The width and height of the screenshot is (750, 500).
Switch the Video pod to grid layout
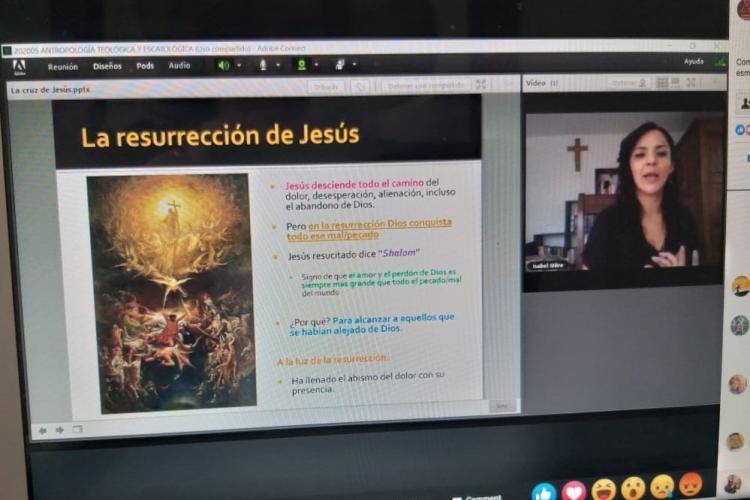(x=662, y=83)
